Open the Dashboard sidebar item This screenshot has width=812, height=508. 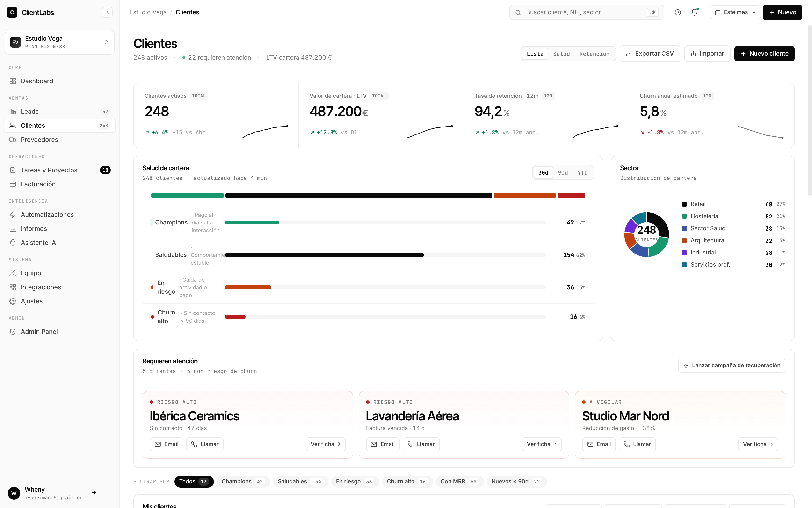[x=60, y=81]
